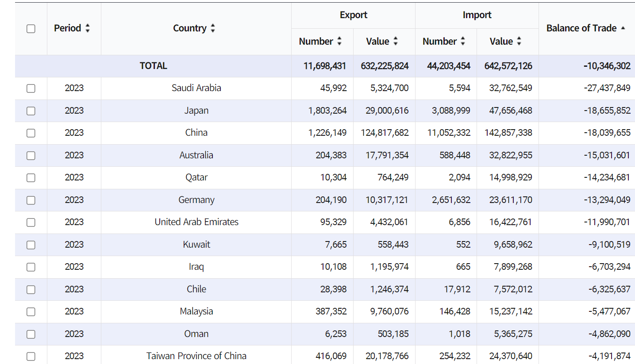Check the select-all header checkbox
This screenshot has height=364, width=635.
31,29
